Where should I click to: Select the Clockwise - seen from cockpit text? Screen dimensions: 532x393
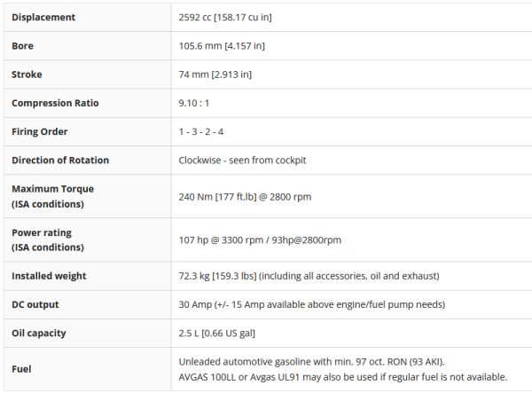(x=242, y=161)
